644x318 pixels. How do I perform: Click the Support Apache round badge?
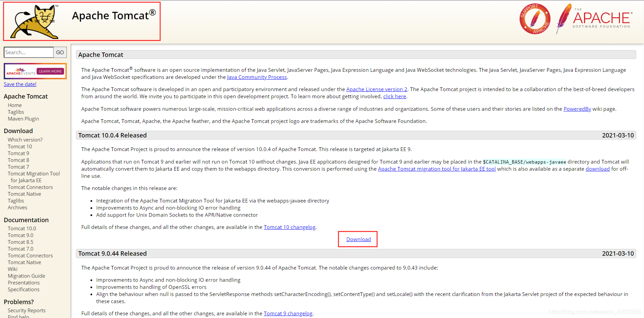click(x=535, y=19)
